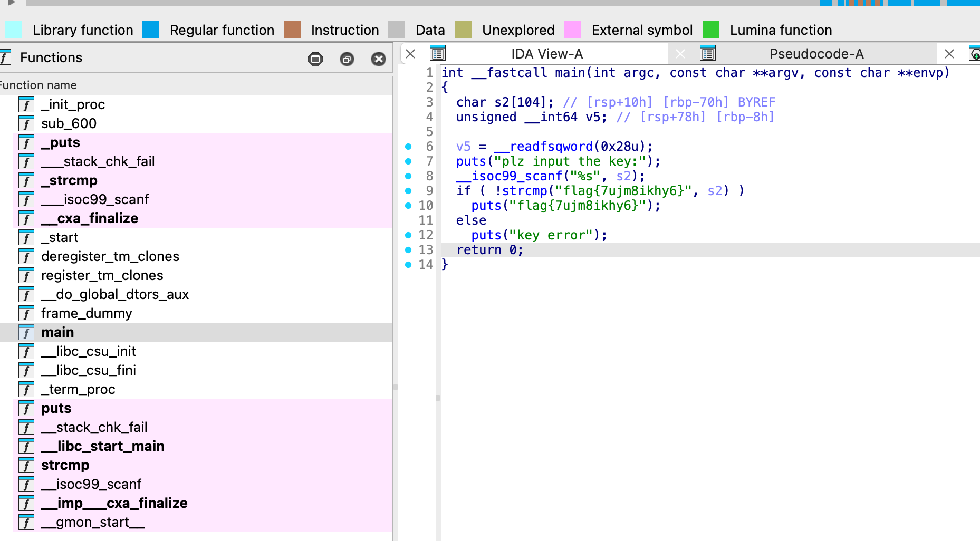Image resolution: width=980 pixels, height=541 pixels.
Task: Close the Pseudocode-A tab
Action: coord(949,54)
